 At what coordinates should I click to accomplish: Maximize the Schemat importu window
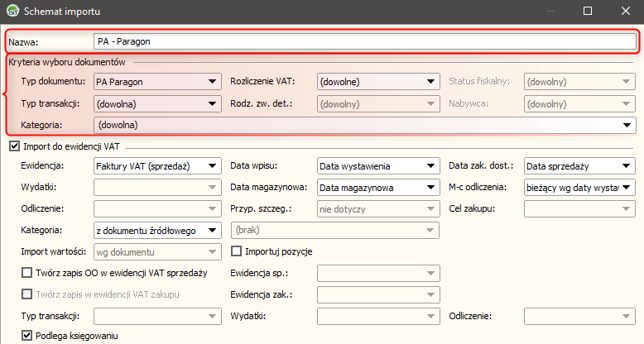(x=587, y=12)
